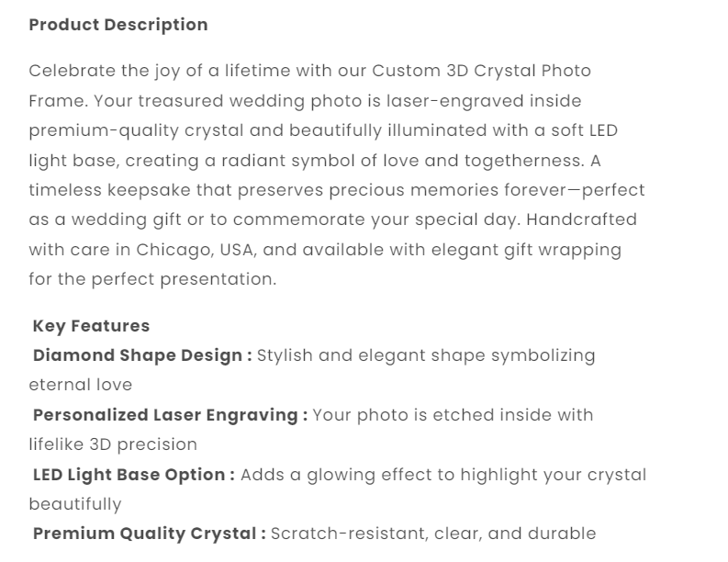Click the Product Description heading
728x562 pixels.
[118, 25]
